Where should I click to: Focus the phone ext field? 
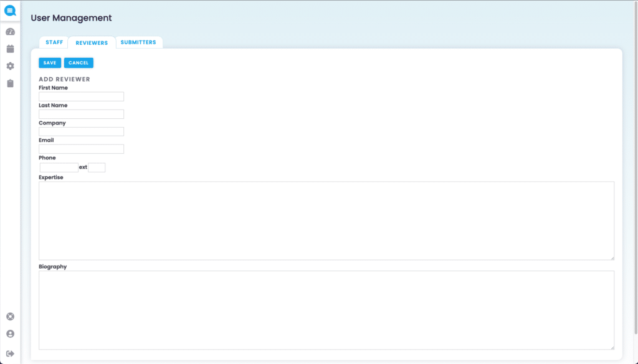click(x=97, y=167)
